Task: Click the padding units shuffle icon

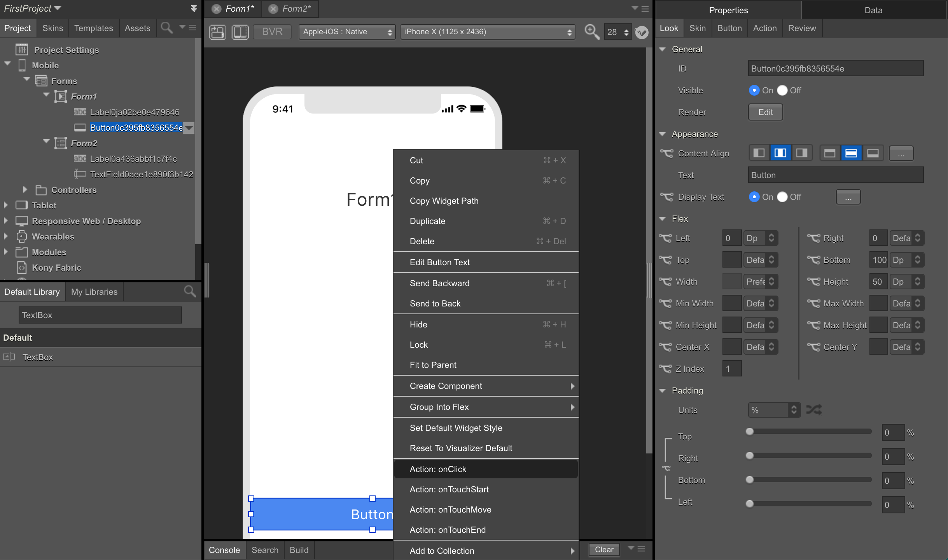Action: pyautogui.click(x=814, y=409)
